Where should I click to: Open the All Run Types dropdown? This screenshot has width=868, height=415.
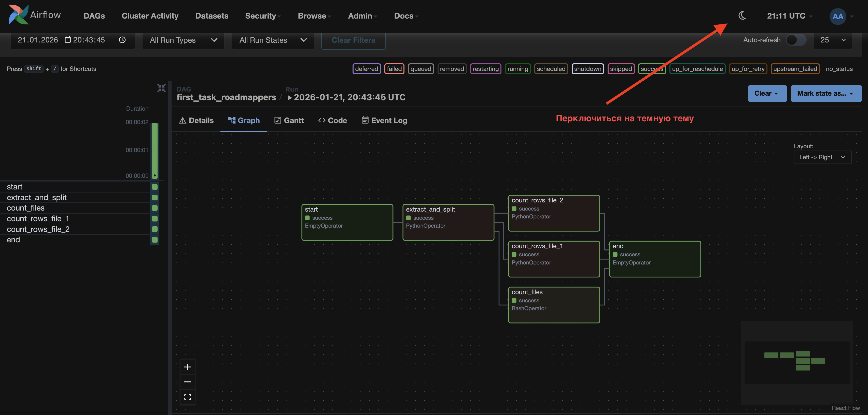[183, 40]
